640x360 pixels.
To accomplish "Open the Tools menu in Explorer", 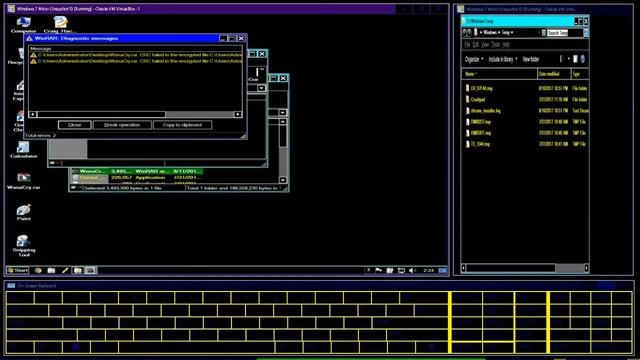I will [x=496, y=44].
